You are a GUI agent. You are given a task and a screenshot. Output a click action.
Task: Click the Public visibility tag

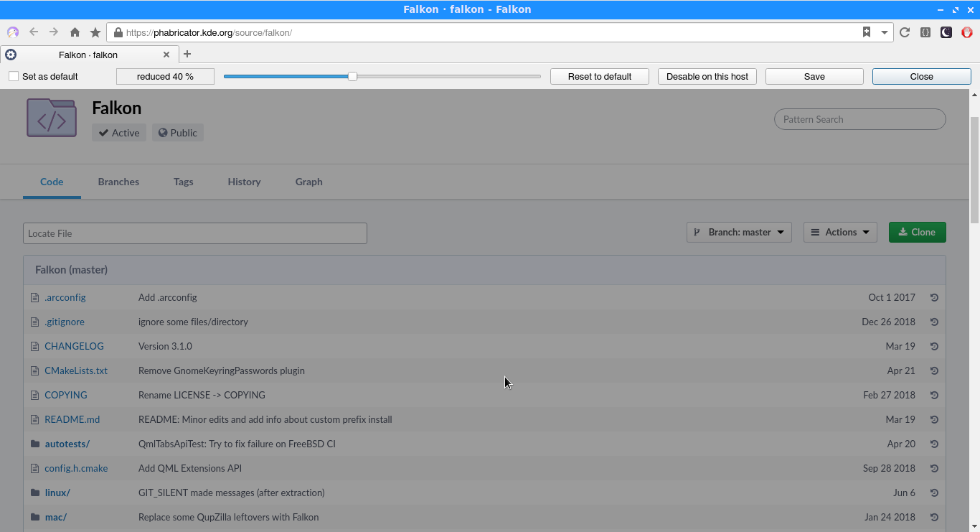(x=178, y=133)
